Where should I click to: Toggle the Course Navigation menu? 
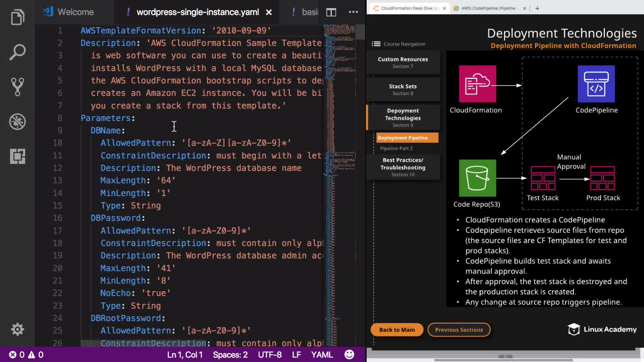click(x=376, y=44)
